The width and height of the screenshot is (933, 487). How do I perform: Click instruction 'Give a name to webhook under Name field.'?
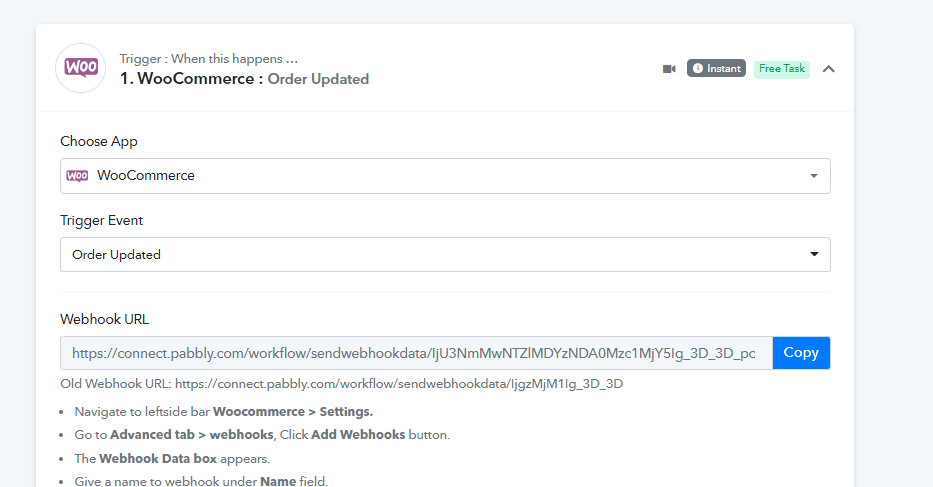201,481
